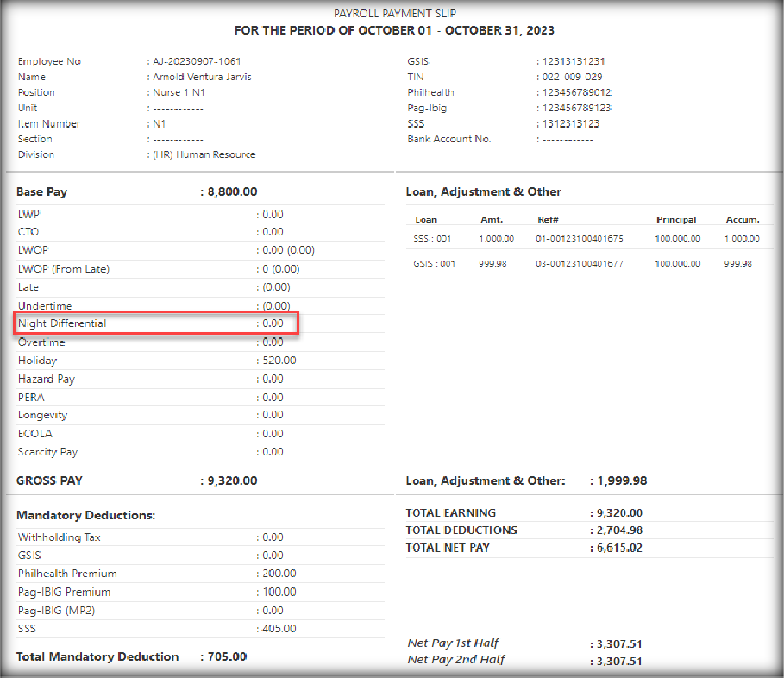
Task: Click the Total Mandatory Deduction amount 705.00
Action: click(227, 657)
